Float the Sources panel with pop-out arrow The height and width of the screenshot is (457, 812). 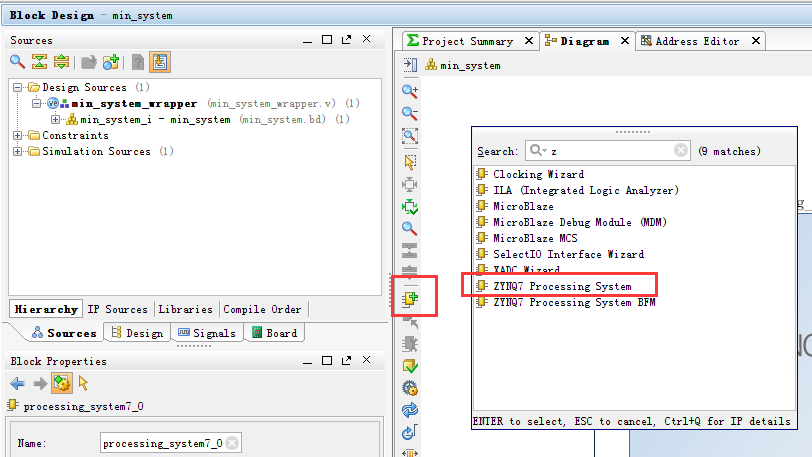click(346, 39)
